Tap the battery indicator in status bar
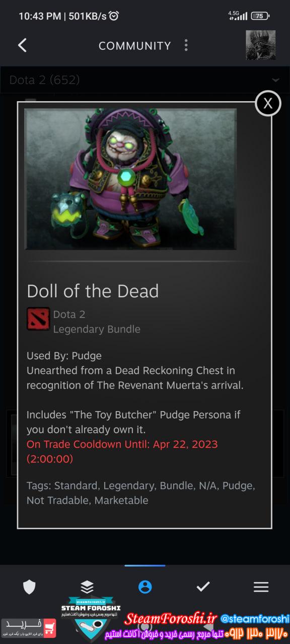This screenshot has height=644, width=290. [259, 16]
